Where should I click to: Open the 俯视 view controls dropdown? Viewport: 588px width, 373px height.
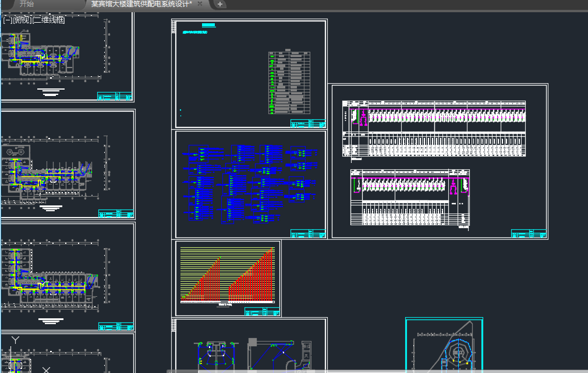click(23, 20)
